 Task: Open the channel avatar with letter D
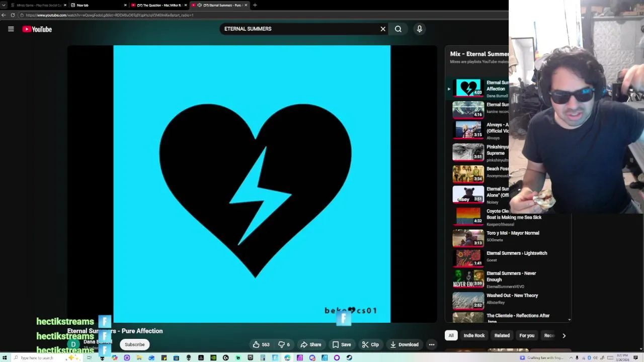coord(73,344)
